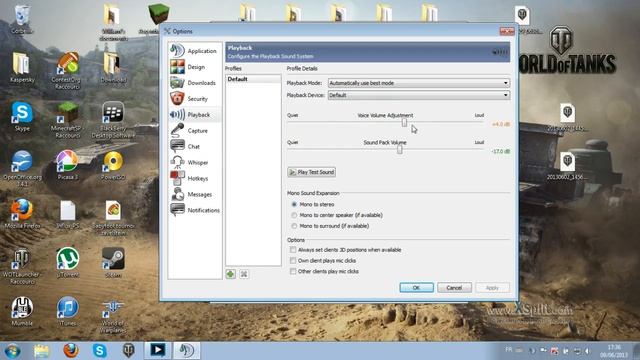The image size is (640, 360).
Task: Confirm settings with OK button
Action: [x=416, y=287]
